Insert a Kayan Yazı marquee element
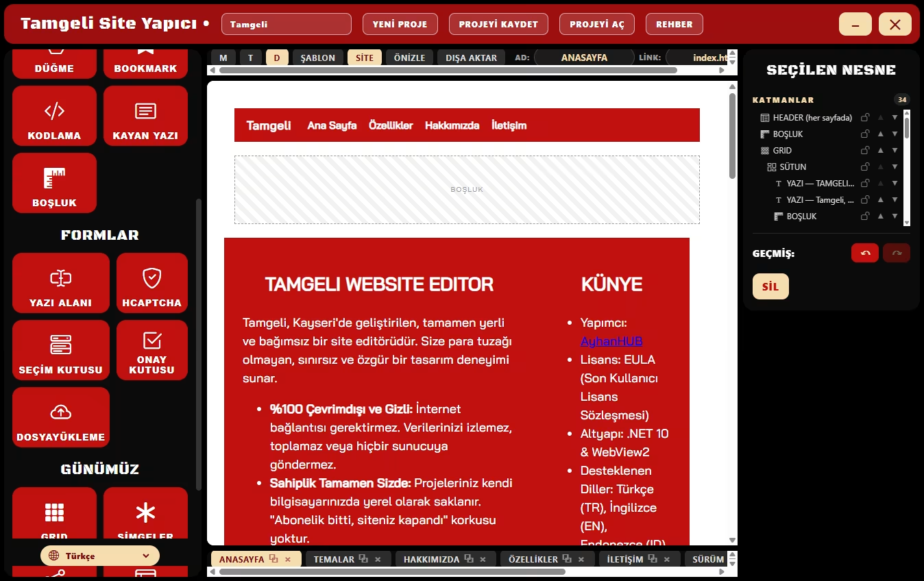This screenshot has width=924, height=581. (145, 116)
